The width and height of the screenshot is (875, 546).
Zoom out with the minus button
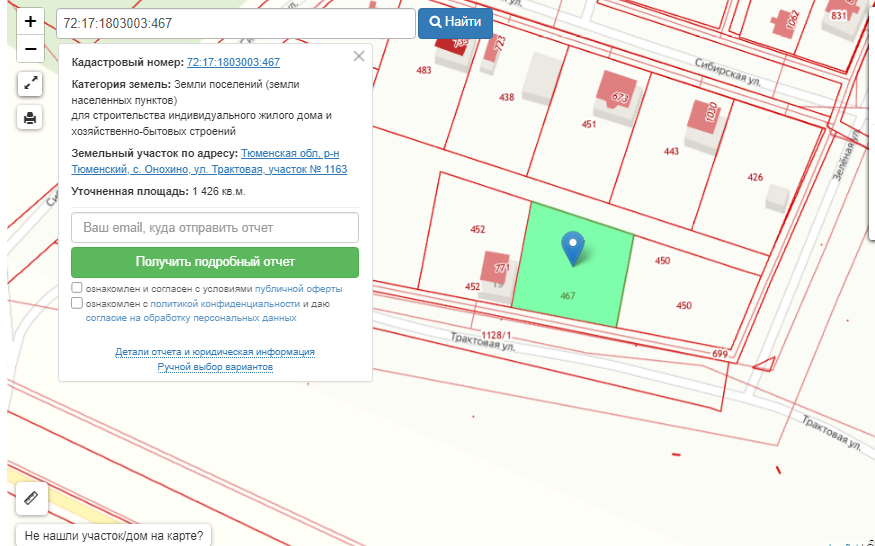pos(30,48)
